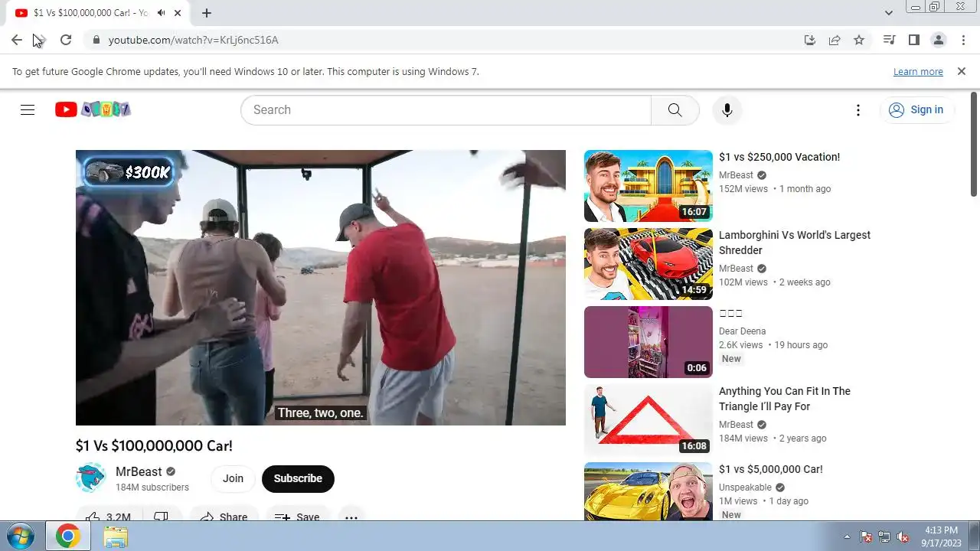The image size is (980, 551).
Task: Go forward with the browser arrow
Action: coord(41,40)
